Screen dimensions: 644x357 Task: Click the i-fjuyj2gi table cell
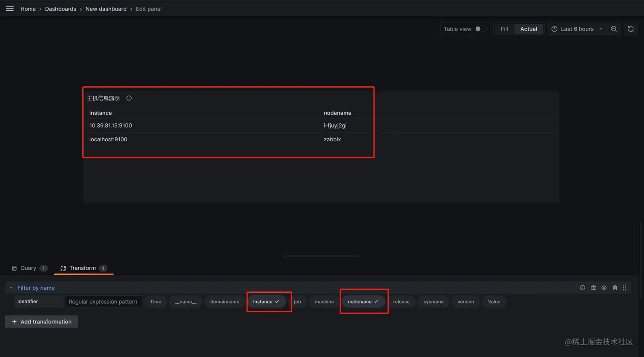[x=335, y=126]
